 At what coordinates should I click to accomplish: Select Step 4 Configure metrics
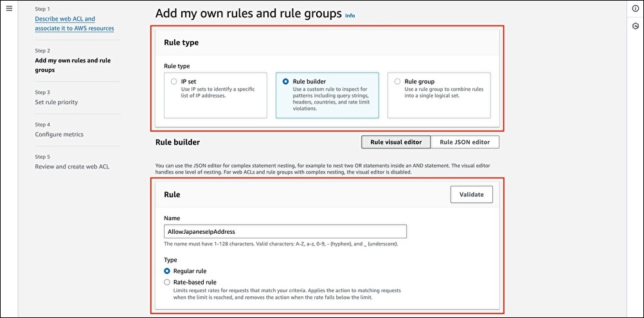[x=59, y=134]
